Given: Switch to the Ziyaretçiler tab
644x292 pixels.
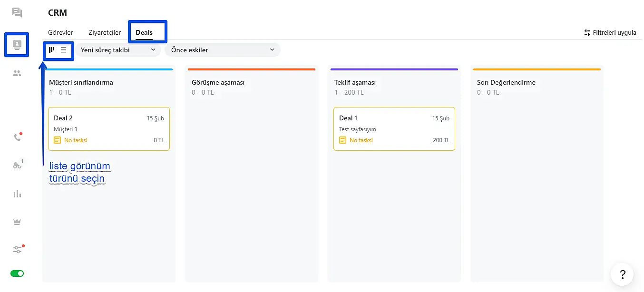Looking at the screenshot, I should 105,33.
